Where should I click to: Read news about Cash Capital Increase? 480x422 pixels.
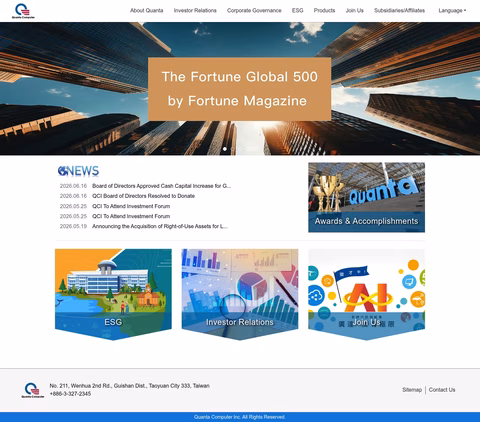[161, 186]
